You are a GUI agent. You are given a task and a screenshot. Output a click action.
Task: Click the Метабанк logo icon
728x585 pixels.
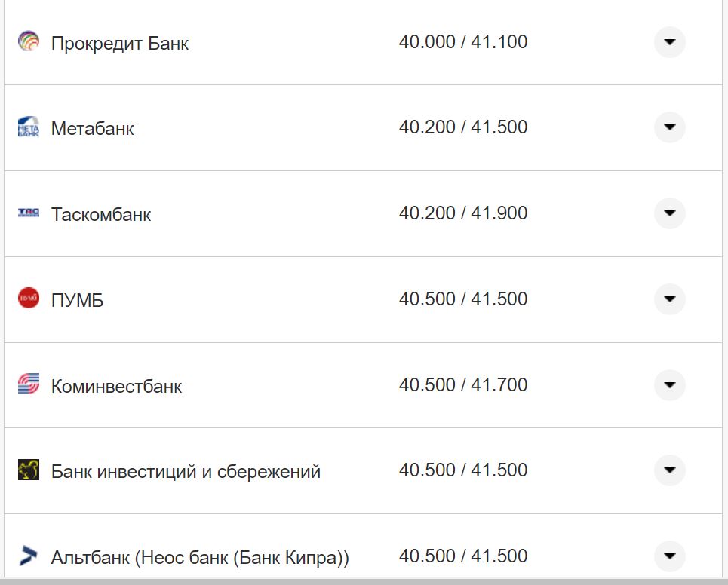pos(28,127)
